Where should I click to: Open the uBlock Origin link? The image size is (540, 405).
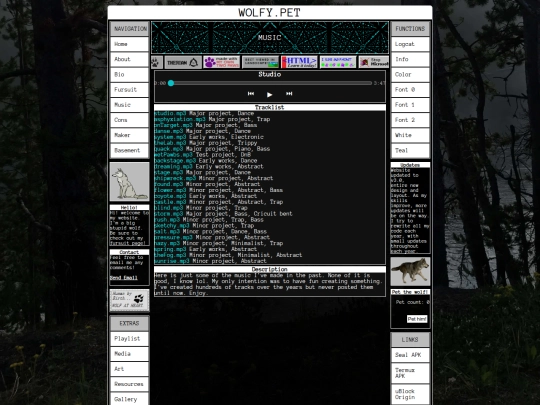click(x=410, y=394)
